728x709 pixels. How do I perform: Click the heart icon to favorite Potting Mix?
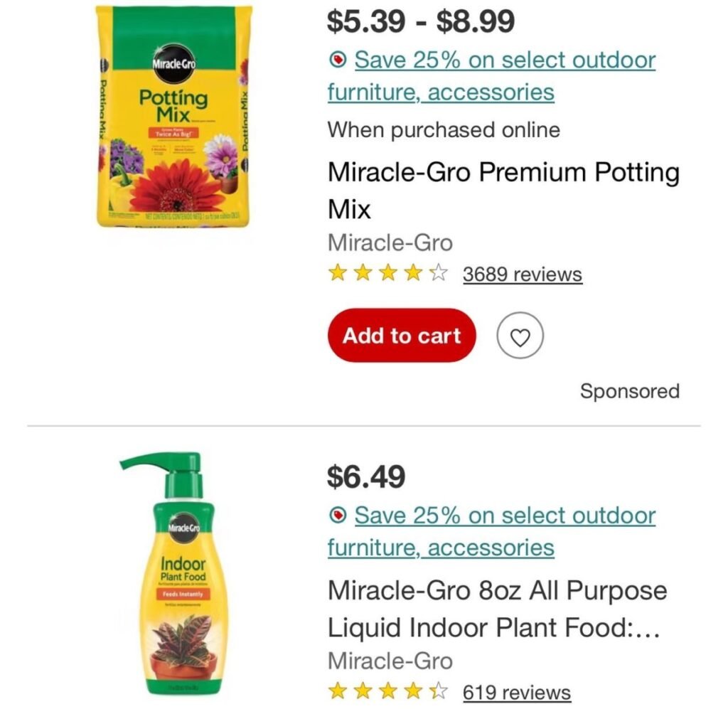coord(520,336)
